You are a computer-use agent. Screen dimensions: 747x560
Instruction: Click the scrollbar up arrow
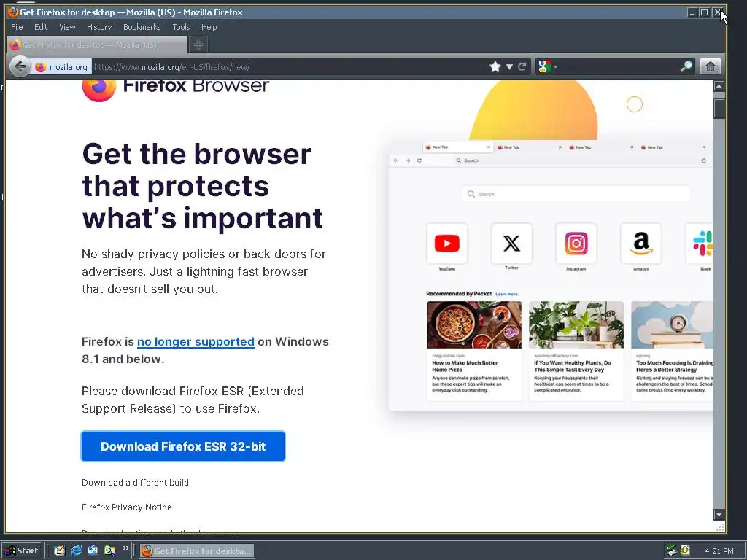719,86
